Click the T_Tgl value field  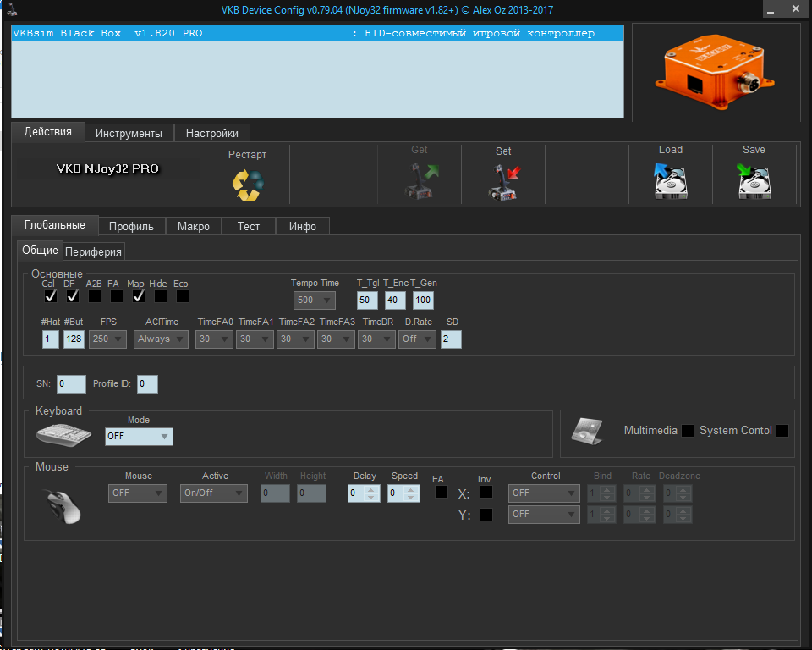367,300
